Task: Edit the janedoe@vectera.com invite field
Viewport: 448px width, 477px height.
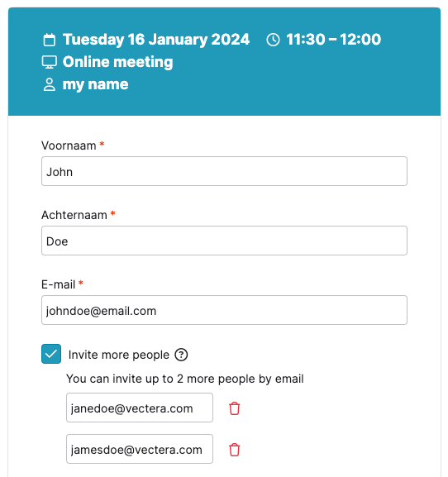Action: tap(140, 408)
